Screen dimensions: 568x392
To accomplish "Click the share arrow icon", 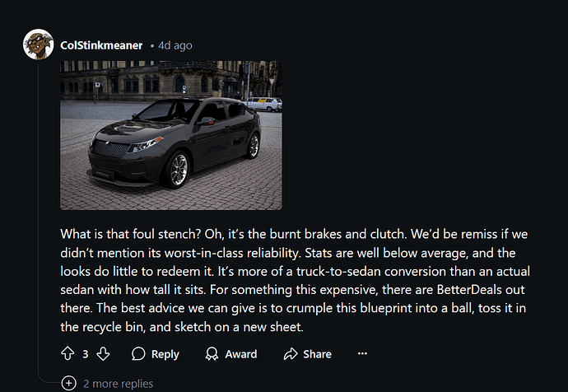I will click(x=290, y=354).
